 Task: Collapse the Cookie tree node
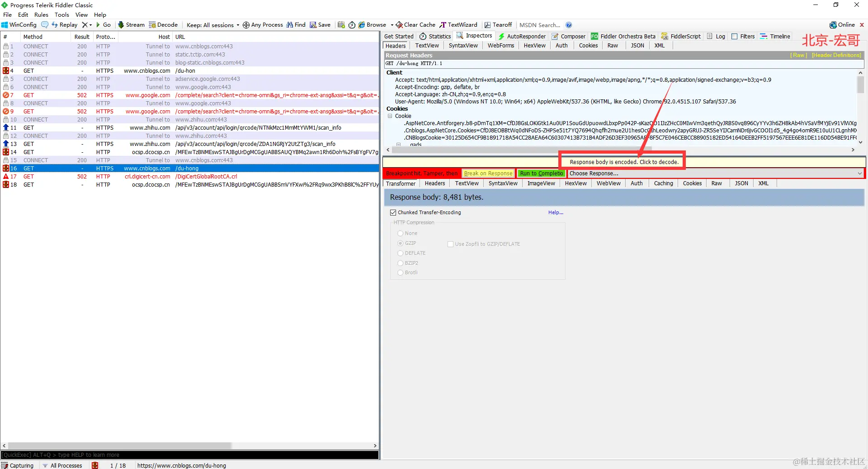coord(390,116)
